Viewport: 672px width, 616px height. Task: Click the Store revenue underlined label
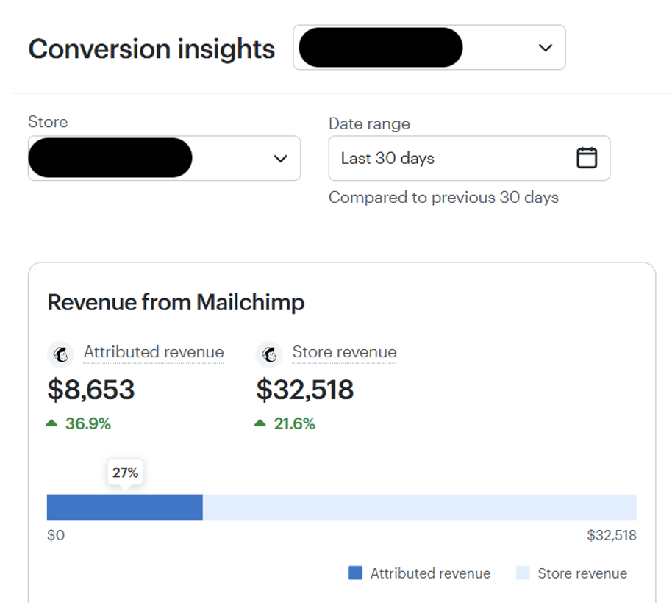344,352
